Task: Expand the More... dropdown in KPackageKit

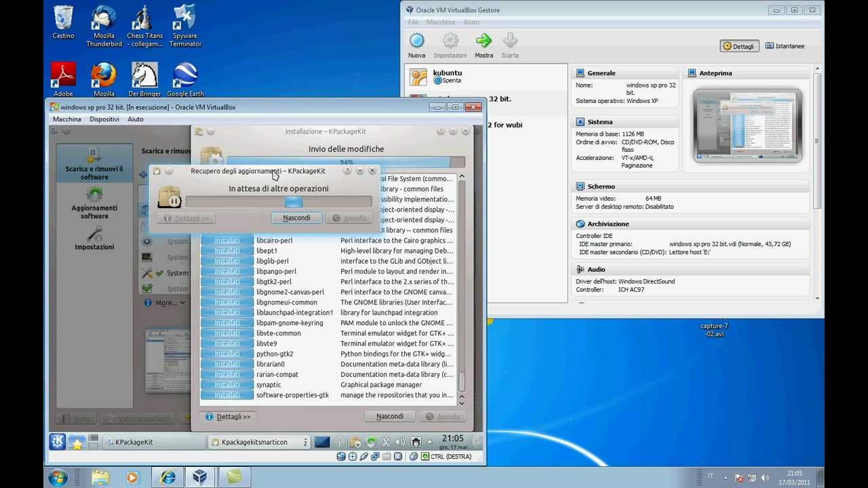Action: (x=165, y=303)
